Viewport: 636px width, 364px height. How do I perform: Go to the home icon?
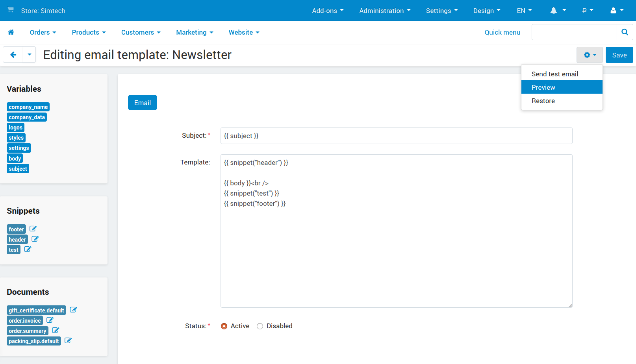11,32
